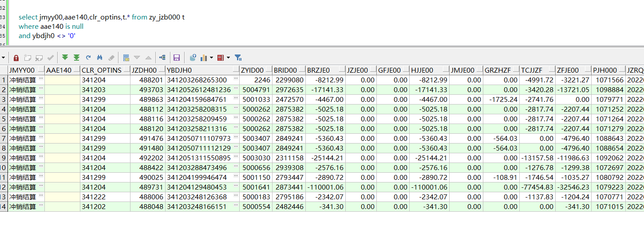The width and height of the screenshot is (644, 225).
Task: Click the binoculars find icon
Action: coord(100,58)
